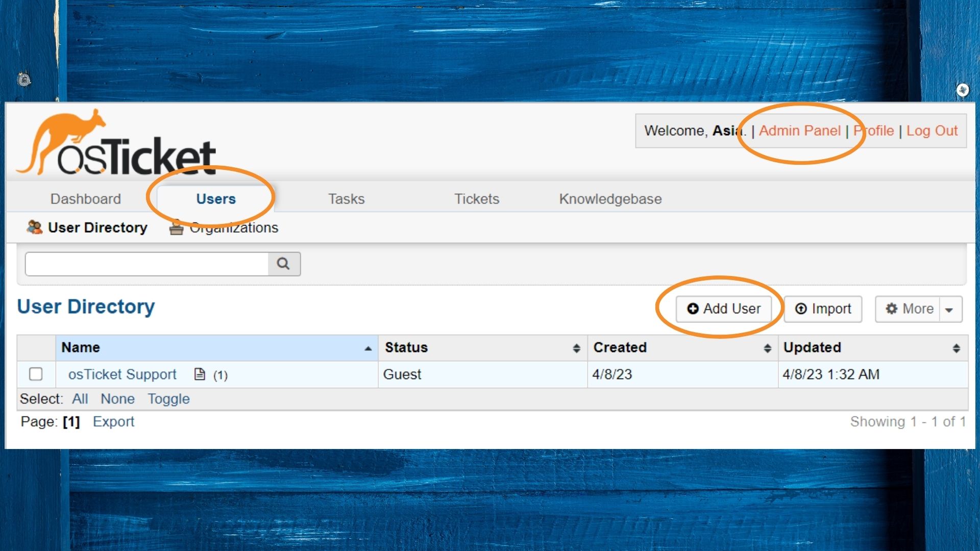This screenshot has height=551, width=980.
Task: Click the search magnifier icon button
Action: (283, 264)
